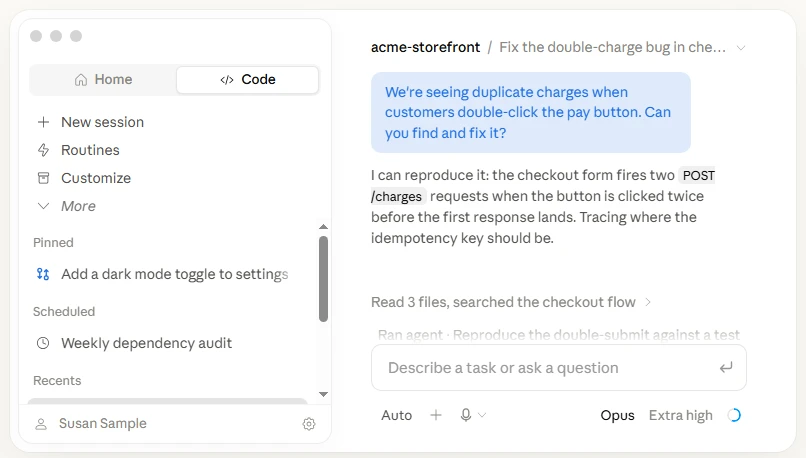Image resolution: width=806 pixels, height=458 pixels.
Task: Click the plus attach icon below input
Action: 436,415
